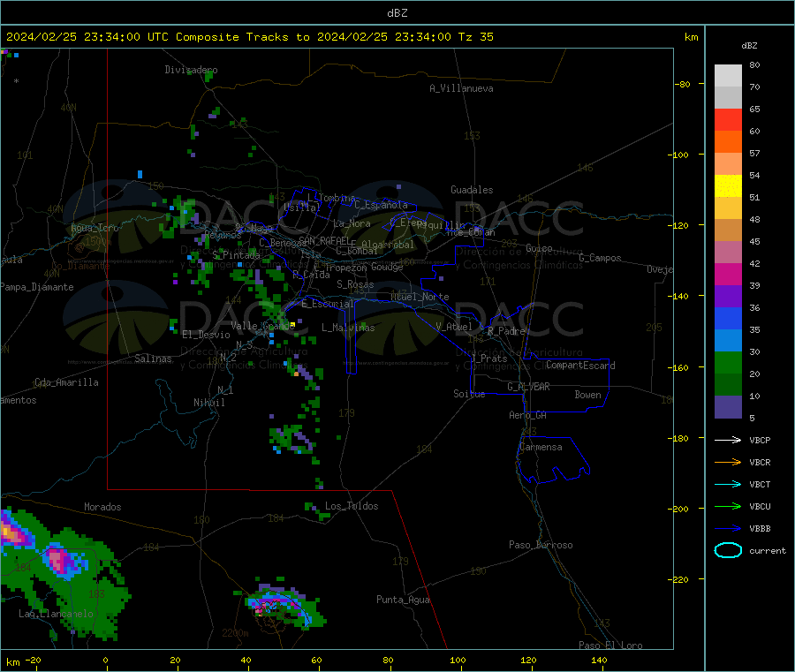Click the 'La_Nora' map label
The height and width of the screenshot is (672, 795).
coord(352,223)
